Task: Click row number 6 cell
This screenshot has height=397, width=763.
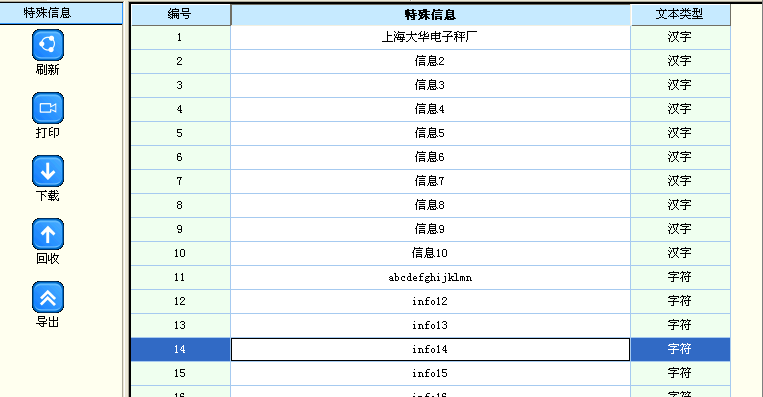Action: click(181, 157)
